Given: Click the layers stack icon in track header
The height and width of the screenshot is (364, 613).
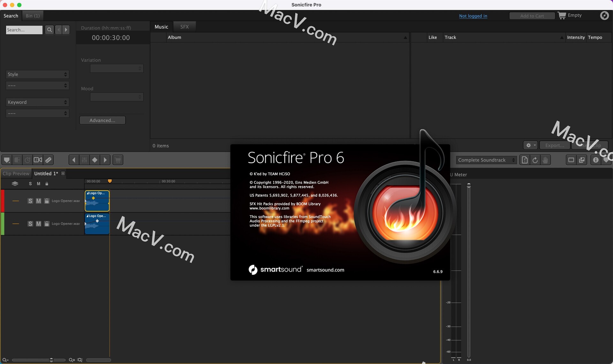Looking at the screenshot, I should point(15,183).
